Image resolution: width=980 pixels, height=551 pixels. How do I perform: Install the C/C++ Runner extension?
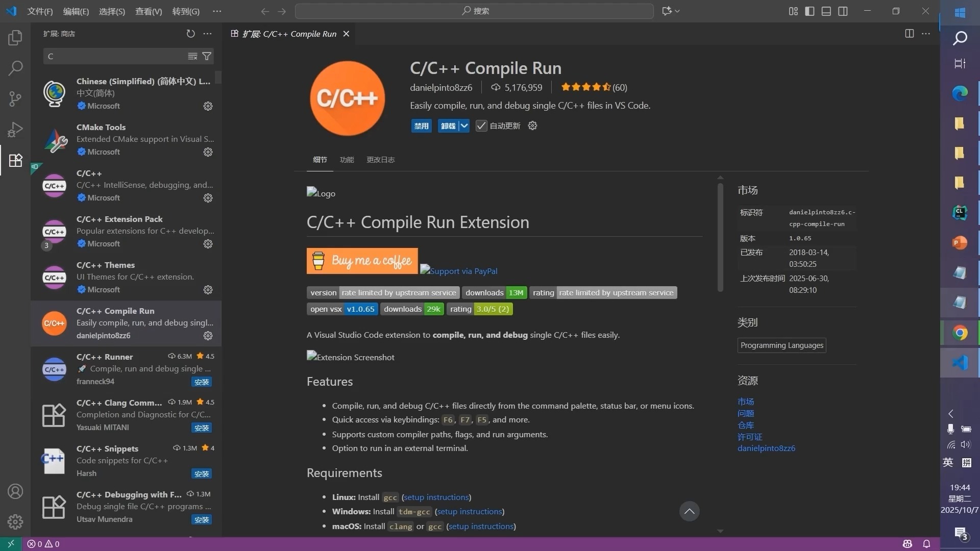pos(201,382)
